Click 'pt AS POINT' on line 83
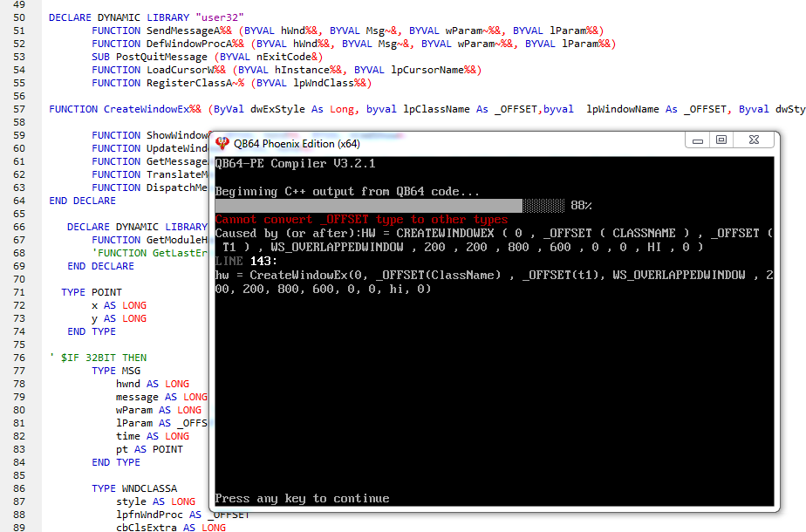The image size is (806, 532). pos(149,449)
